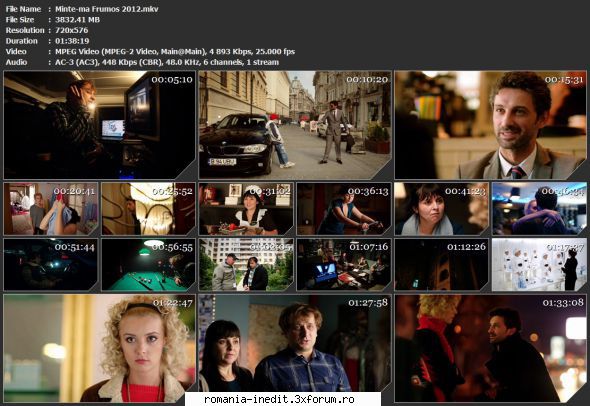The width and height of the screenshot is (590, 406).
Task: View the dark frame at 01:12:26
Action: tap(442, 265)
